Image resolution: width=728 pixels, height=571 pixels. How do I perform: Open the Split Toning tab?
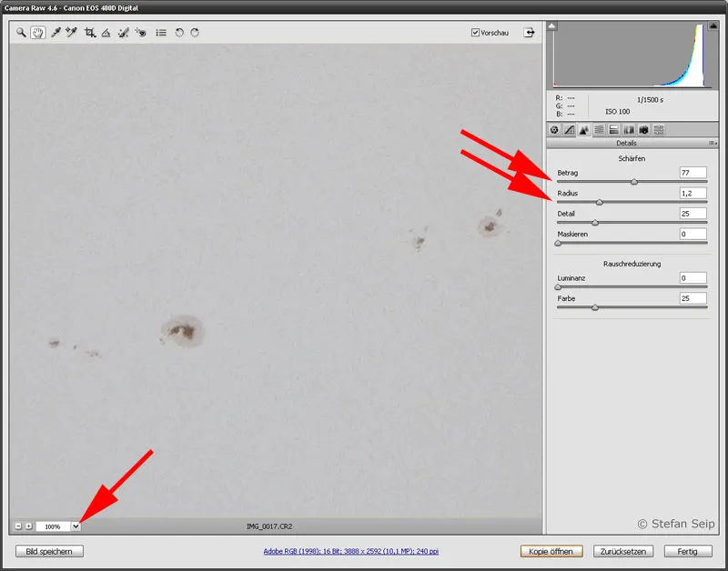(613, 130)
